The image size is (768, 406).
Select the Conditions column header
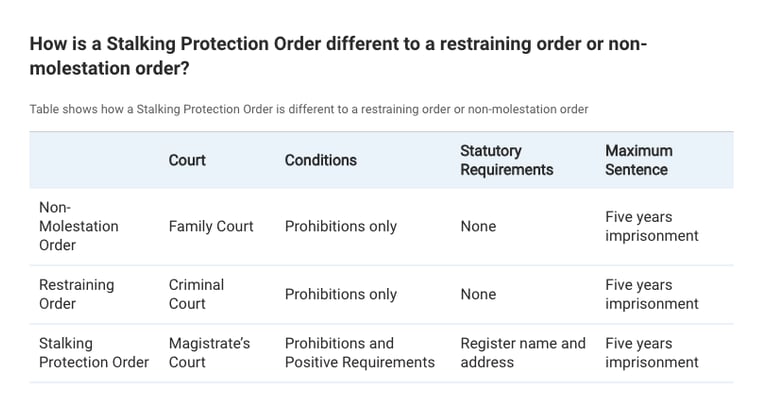coord(320,160)
